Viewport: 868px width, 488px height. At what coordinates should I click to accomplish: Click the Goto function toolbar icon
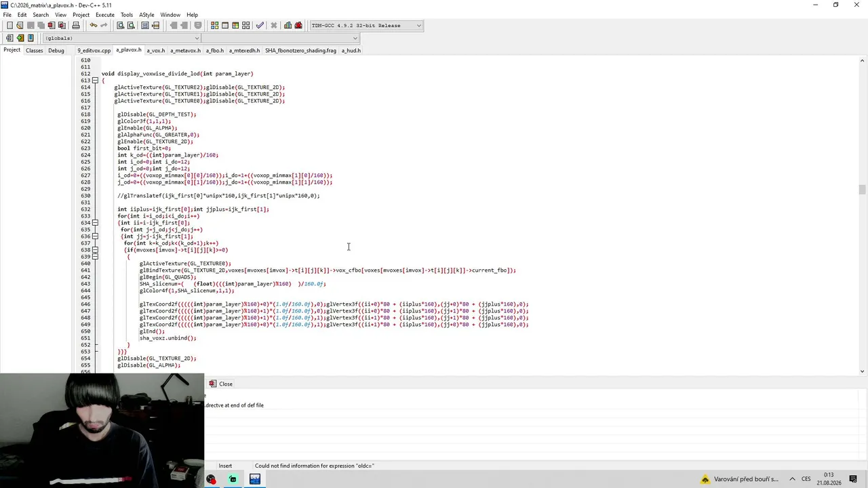(x=145, y=26)
